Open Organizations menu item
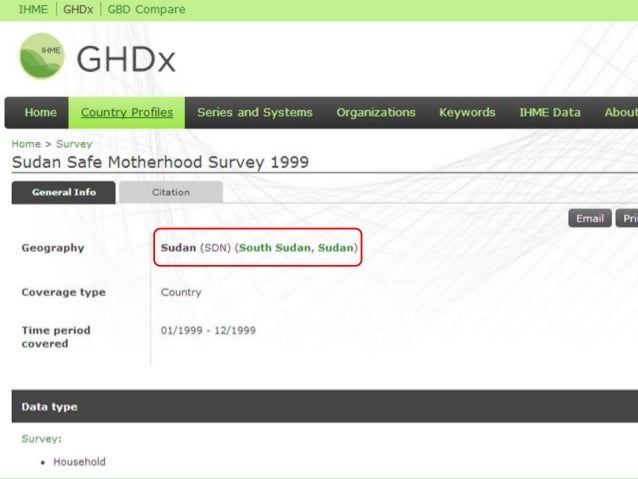The height and width of the screenshot is (479, 638). 376,112
